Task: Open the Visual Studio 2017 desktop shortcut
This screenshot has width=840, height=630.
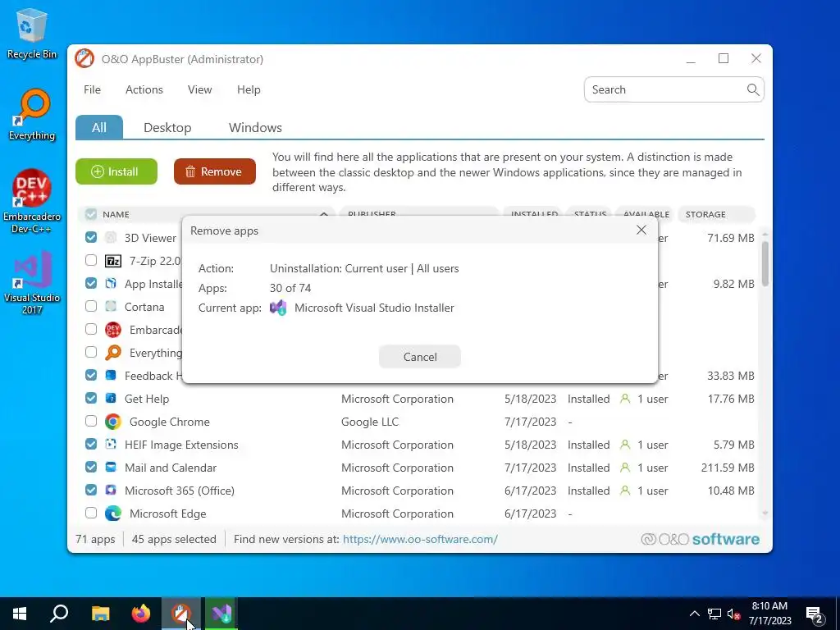Action: tap(32, 282)
